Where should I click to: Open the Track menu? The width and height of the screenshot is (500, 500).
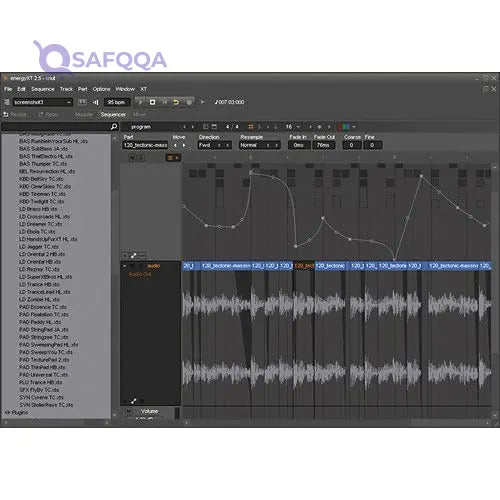point(66,89)
